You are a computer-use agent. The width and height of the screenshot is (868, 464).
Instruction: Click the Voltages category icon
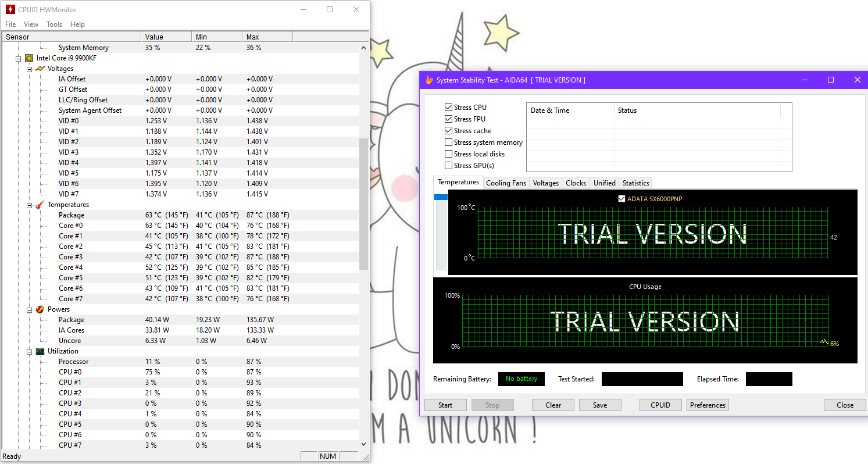(40, 69)
